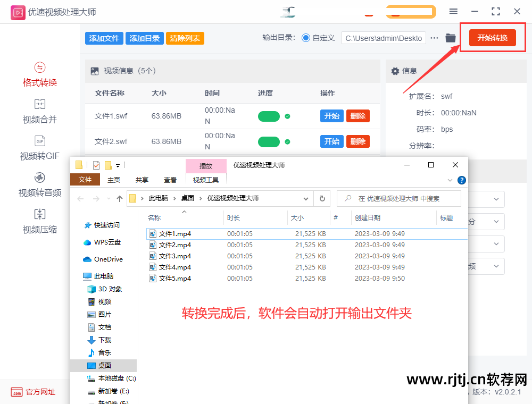Open 快速访问 in navigation pane
532x404 pixels.
(x=102, y=225)
